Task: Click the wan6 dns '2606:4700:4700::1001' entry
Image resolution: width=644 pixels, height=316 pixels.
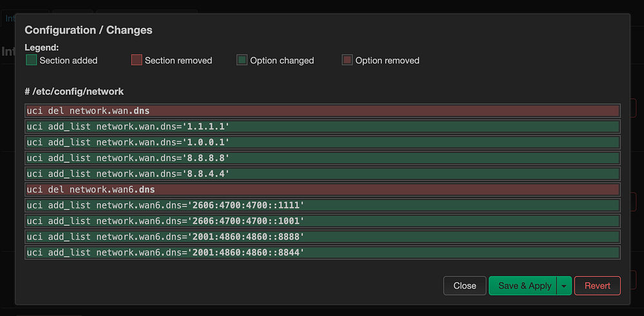Action: 322,221
